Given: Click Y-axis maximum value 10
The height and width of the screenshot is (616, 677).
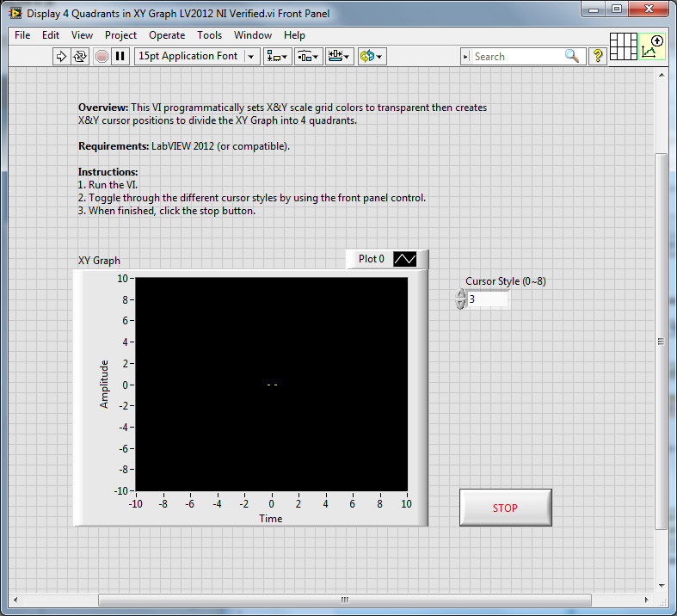Looking at the screenshot, I should click(x=123, y=279).
